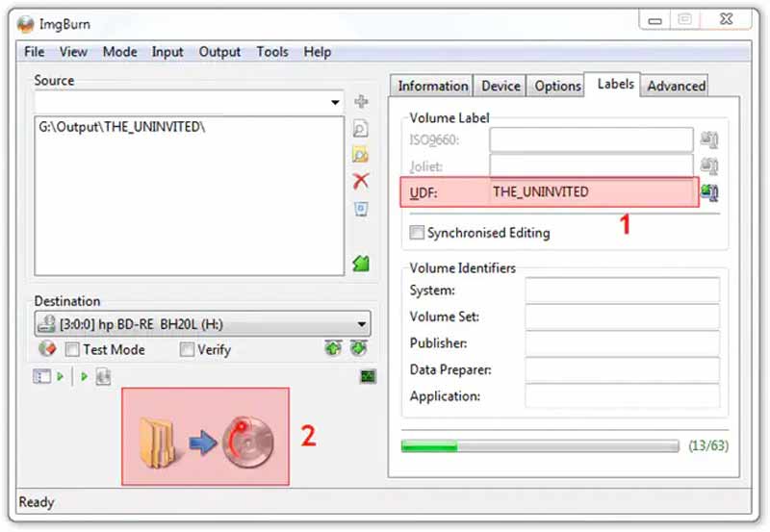Open the Tools menu
Screen dimensions: 770x532
point(272,52)
